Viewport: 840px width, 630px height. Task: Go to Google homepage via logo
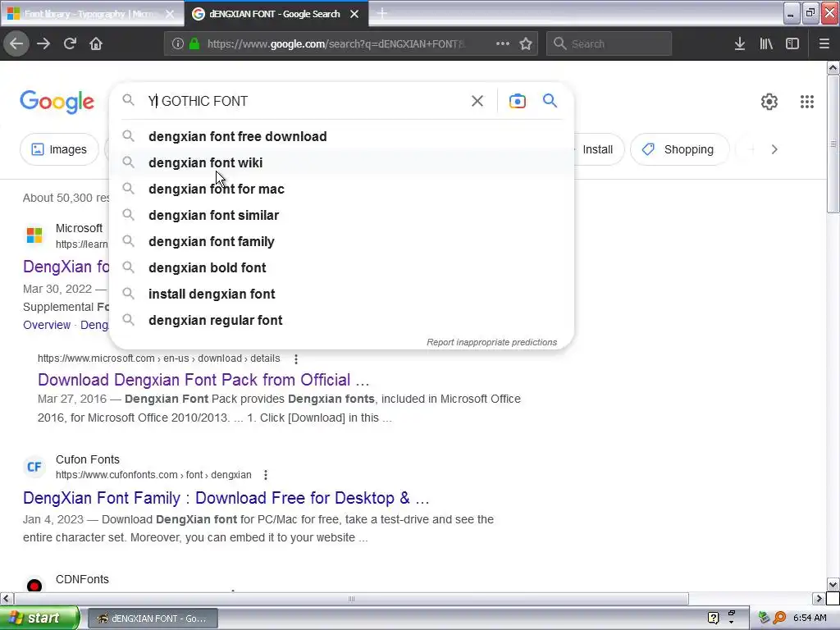coord(57,102)
